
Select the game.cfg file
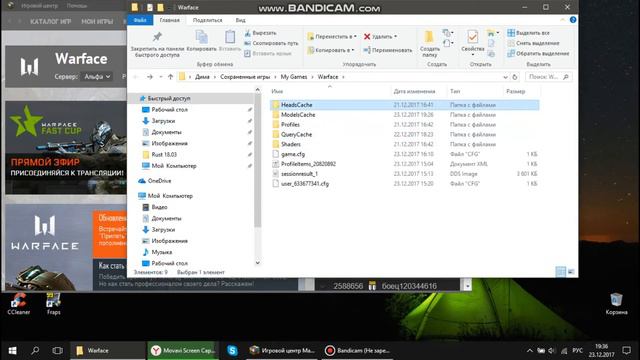(293, 154)
